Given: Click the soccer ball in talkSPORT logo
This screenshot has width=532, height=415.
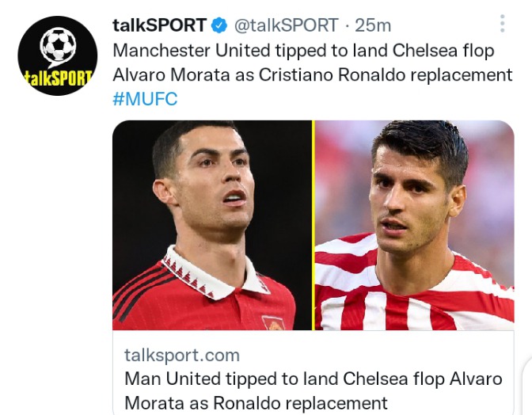Looking at the screenshot, I should click(x=58, y=46).
